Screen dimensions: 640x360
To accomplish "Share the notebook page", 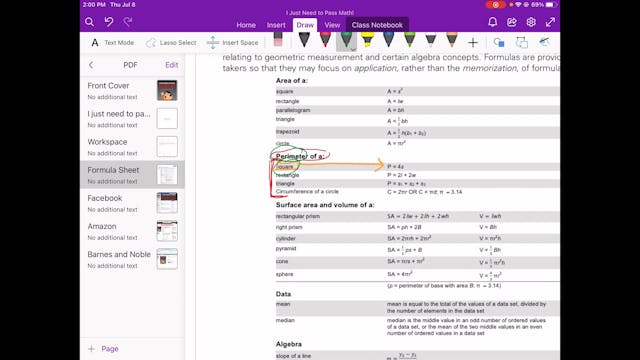I will tap(512, 22).
